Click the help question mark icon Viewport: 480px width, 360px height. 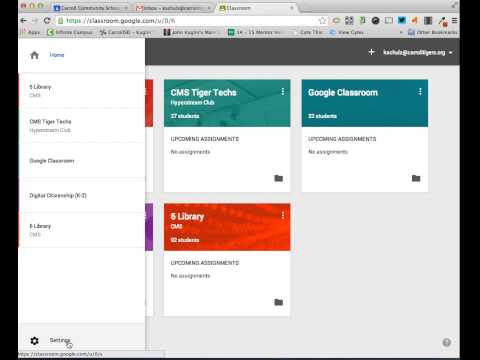447,342
